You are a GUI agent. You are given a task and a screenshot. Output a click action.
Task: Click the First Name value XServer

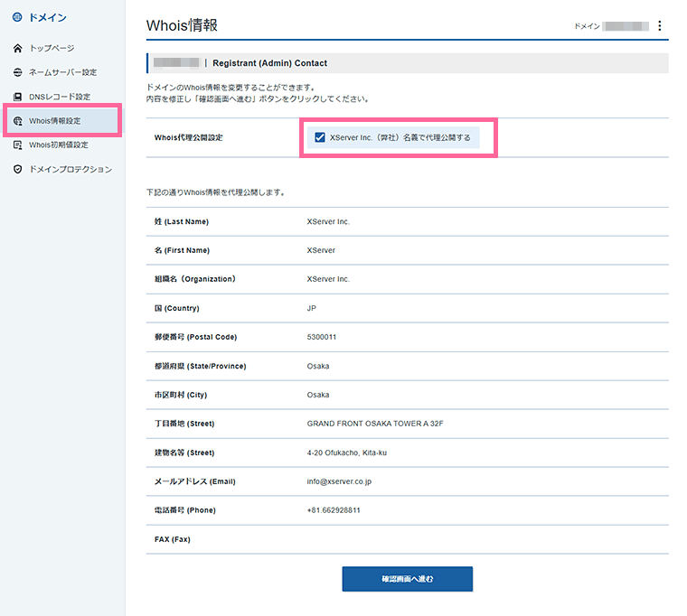321,250
